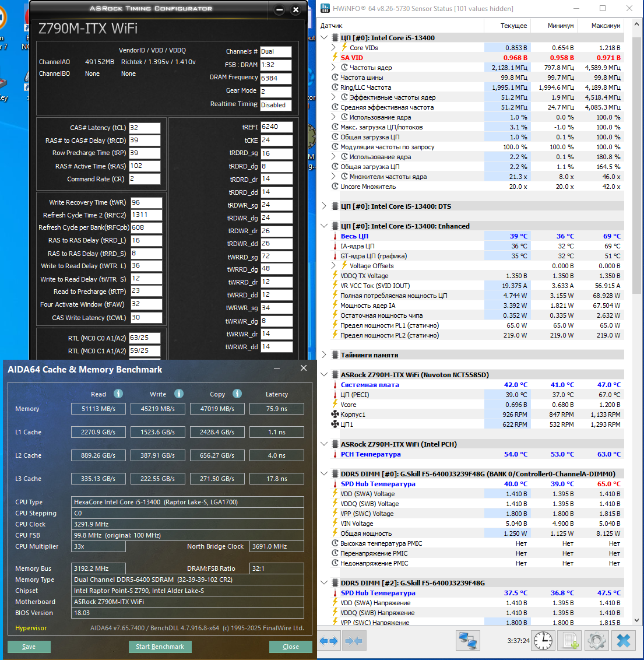Collapse the Intel Core i5-13400: Enhanced group
Screen dimensions: 644x660
(x=324, y=226)
